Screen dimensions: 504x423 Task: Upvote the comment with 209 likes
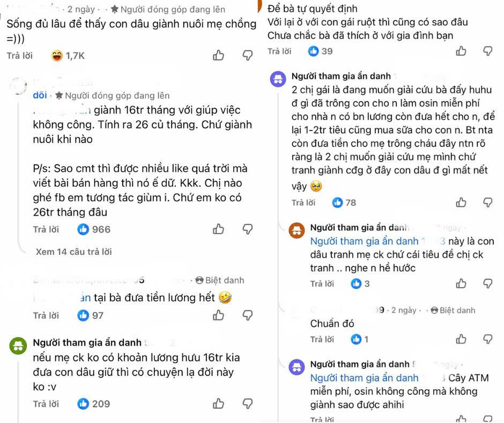tap(218, 404)
